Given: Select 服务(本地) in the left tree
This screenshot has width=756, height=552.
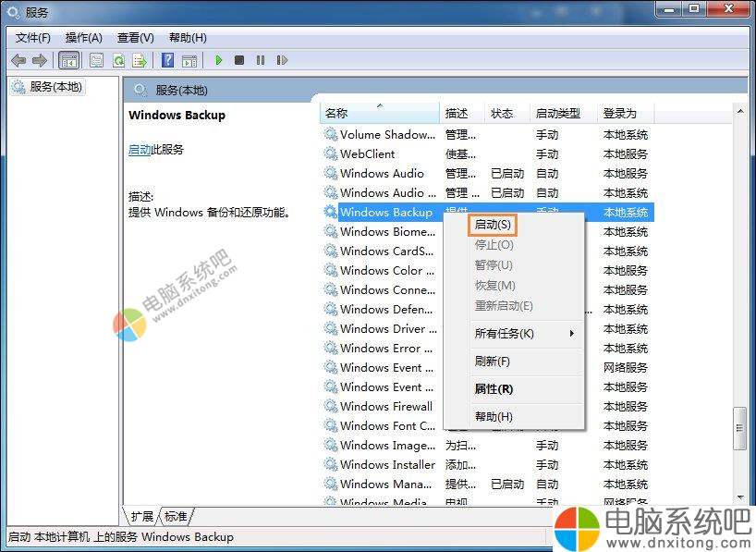Looking at the screenshot, I should (55, 87).
